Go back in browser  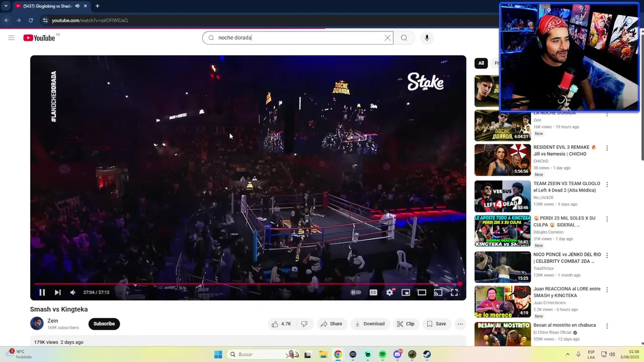click(7, 20)
